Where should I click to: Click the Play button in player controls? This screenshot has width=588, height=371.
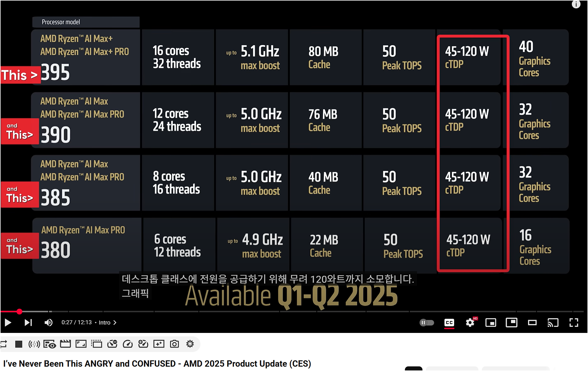coord(8,323)
